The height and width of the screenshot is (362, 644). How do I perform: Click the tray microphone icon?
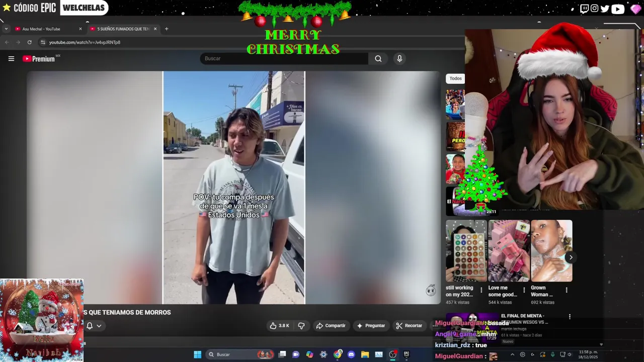[x=552, y=354]
